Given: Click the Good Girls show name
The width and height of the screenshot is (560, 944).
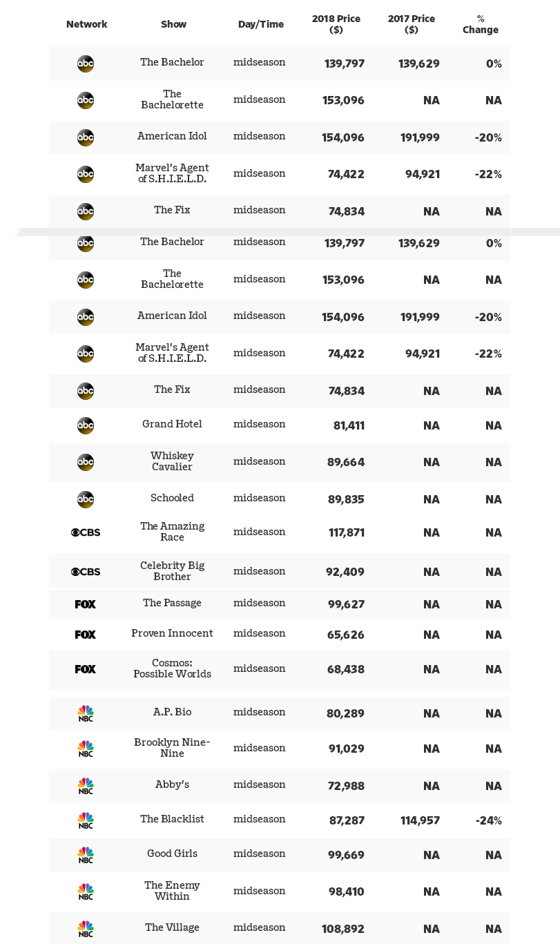Looking at the screenshot, I should [x=172, y=854].
